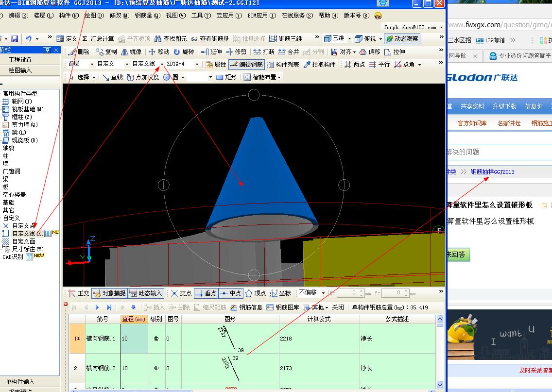Click the rebar table vertical scrollbar down arrow
This screenshot has height=392, width=552.
coord(440,385)
